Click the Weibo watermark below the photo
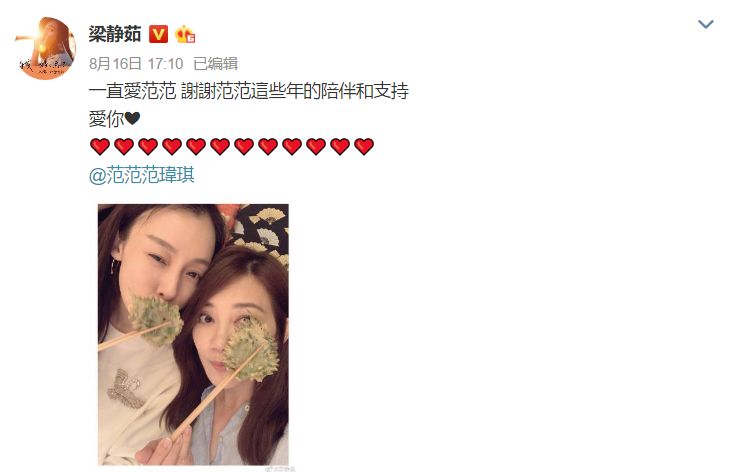 pyautogui.click(x=282, y=468)
